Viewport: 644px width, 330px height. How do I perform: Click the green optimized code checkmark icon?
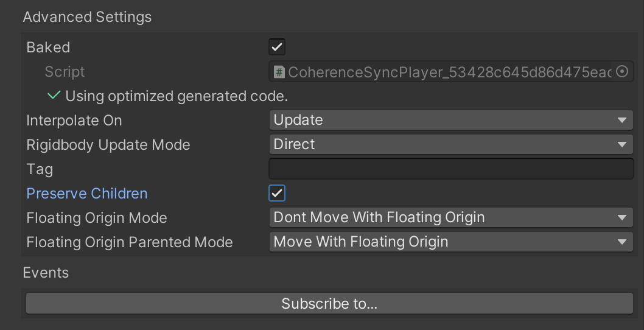tap(54, 96)
